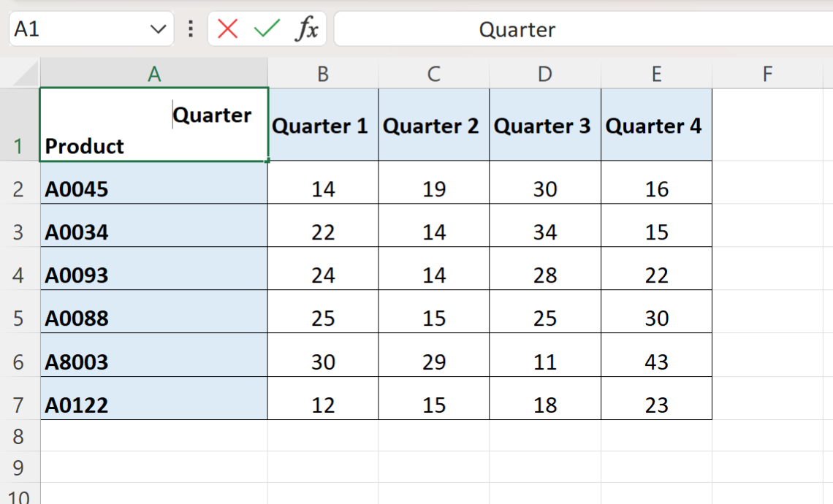Click the Quarter 1 header cell

(x=323, y=125)
